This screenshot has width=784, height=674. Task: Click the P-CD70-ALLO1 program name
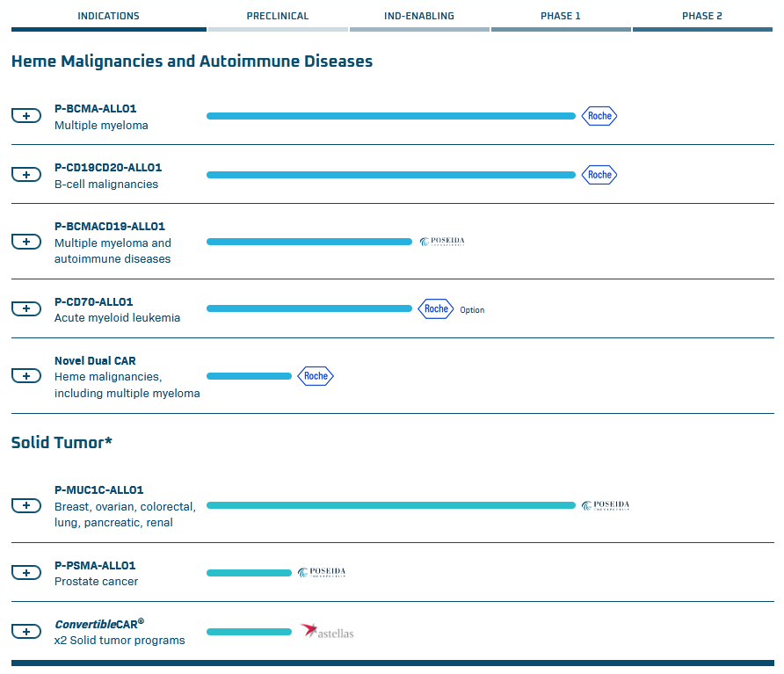[x=93, y=302]
